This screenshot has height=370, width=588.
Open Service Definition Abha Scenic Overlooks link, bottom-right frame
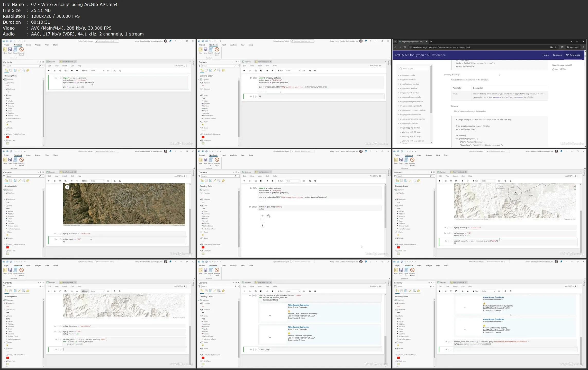click(493, 319)
